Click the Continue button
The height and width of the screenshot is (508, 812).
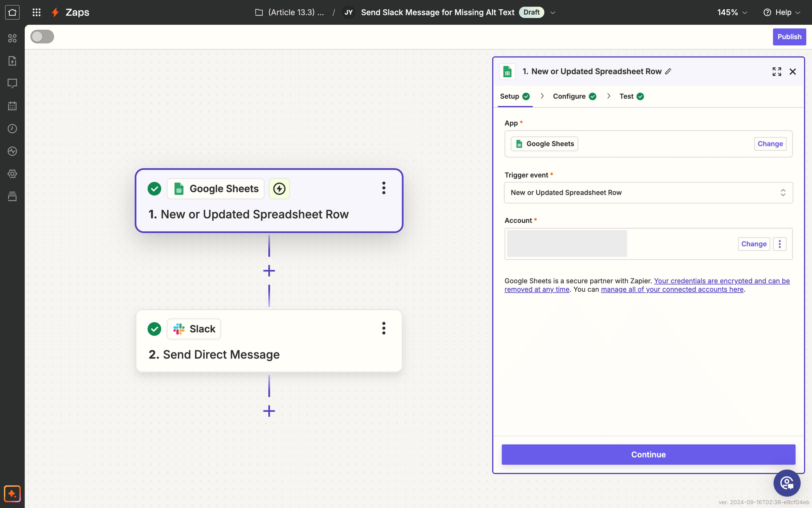coord(648,454)
